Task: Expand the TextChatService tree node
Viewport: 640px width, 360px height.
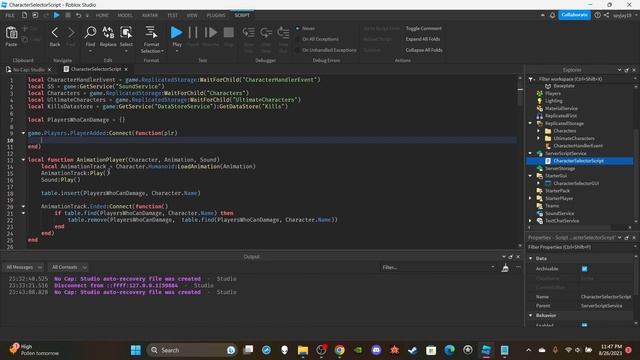Action: tap(531, 221)
